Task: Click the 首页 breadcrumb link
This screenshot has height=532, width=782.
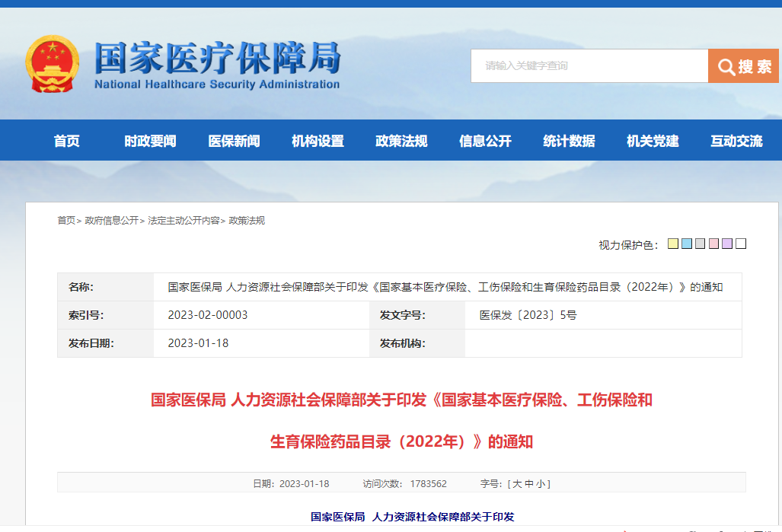Action: [66, 221]
